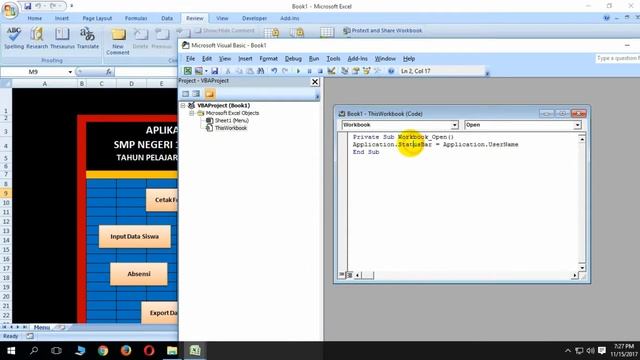Viewport: 640px width, 360px height.
Task: Switch to Excel Formulas tab
Action: coord(136,18)
